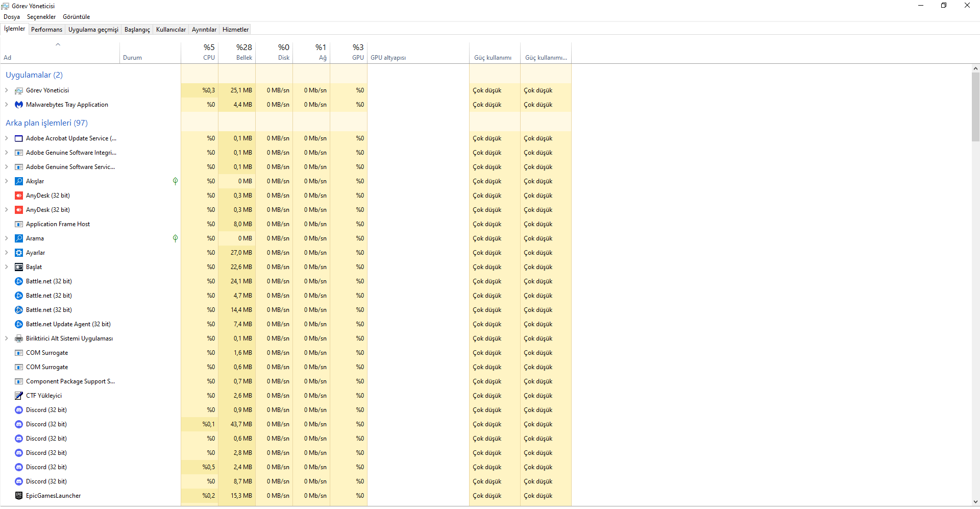Expand the Başlat process group
Screen dimensions: 980x509
point(6,267)
